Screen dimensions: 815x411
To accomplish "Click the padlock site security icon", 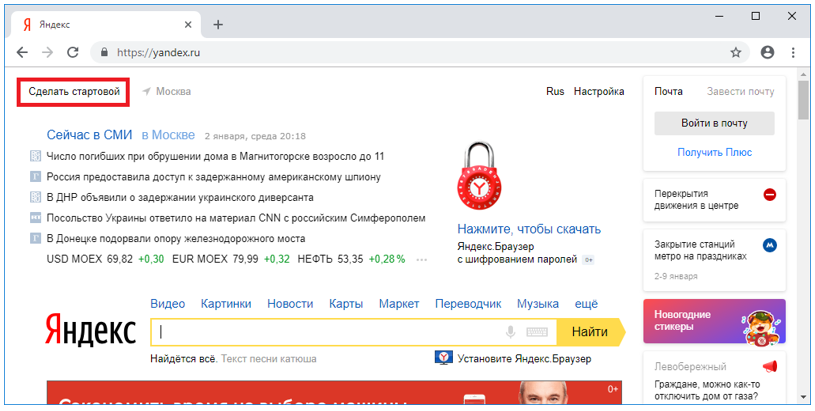I will tap(104, 52).
